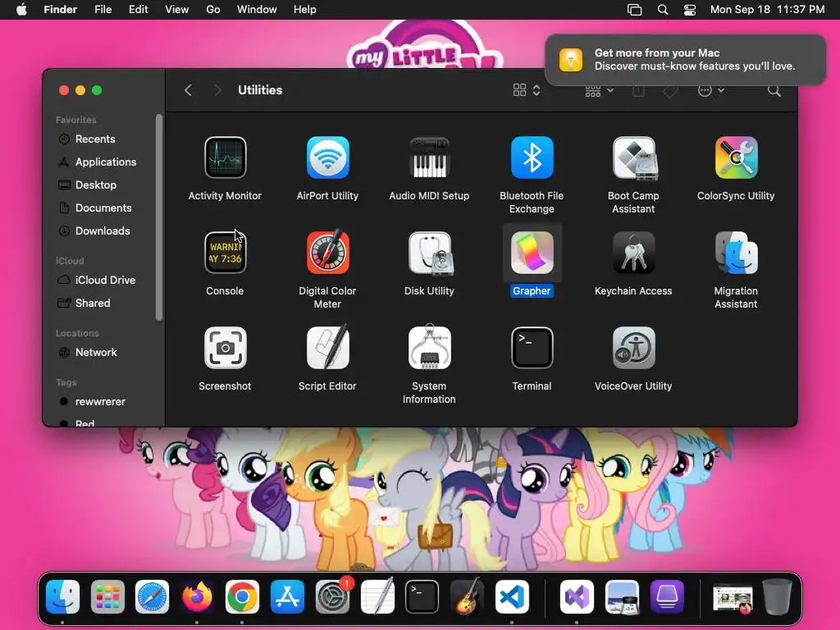This screenshot has width=840, height=630.
Task: Select Bluetooth File Exchange icon
Action: pos(532,157)
